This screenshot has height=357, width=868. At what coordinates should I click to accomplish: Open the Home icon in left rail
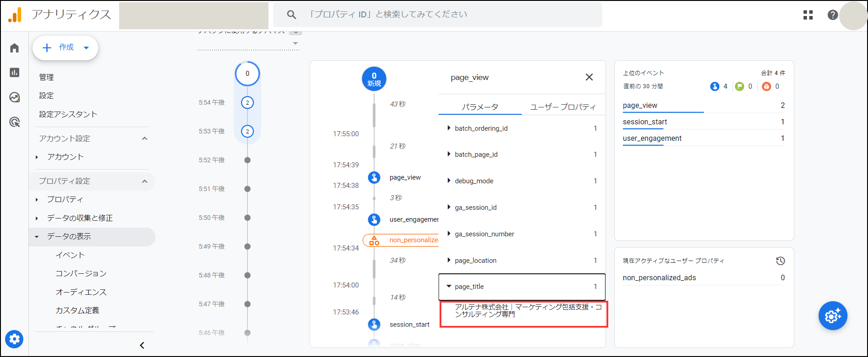point(15,48)
